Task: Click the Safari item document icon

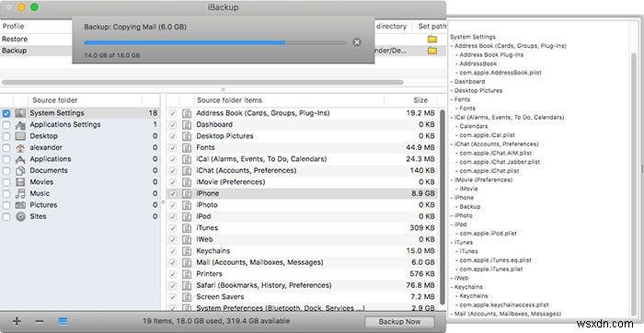Action: (x=187, y=286)
